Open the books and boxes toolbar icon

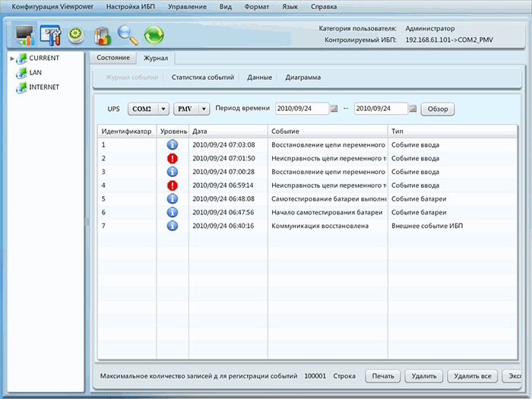tap(103, 36)
